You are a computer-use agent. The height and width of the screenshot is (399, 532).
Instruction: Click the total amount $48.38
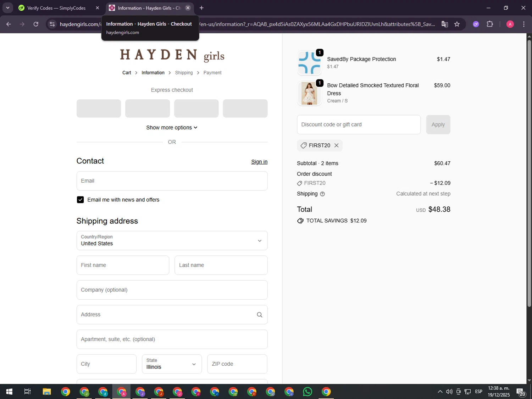[x=439, y=209]
